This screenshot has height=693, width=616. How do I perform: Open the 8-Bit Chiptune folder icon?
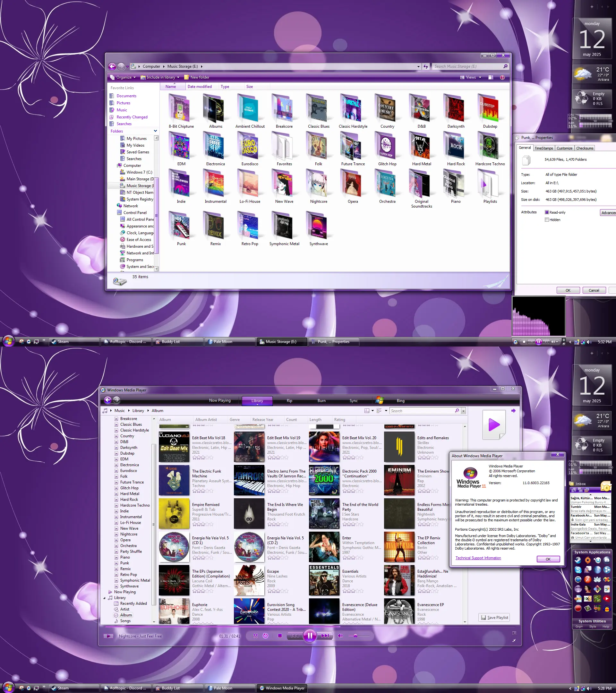180,108
